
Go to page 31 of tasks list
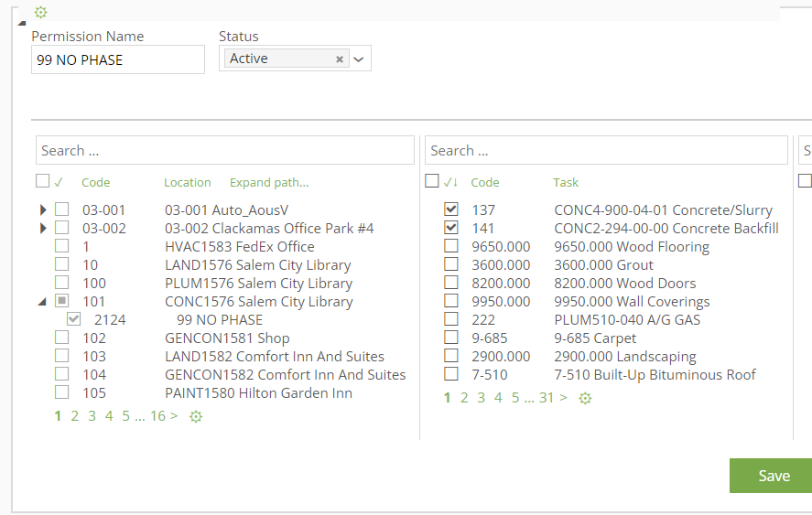coord(547,398)
